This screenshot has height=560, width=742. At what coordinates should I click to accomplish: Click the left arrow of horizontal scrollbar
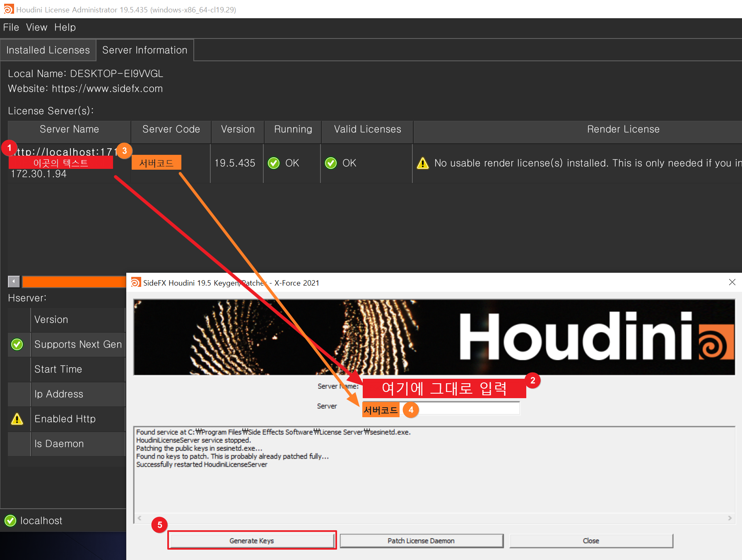click(x=14, y=282)
